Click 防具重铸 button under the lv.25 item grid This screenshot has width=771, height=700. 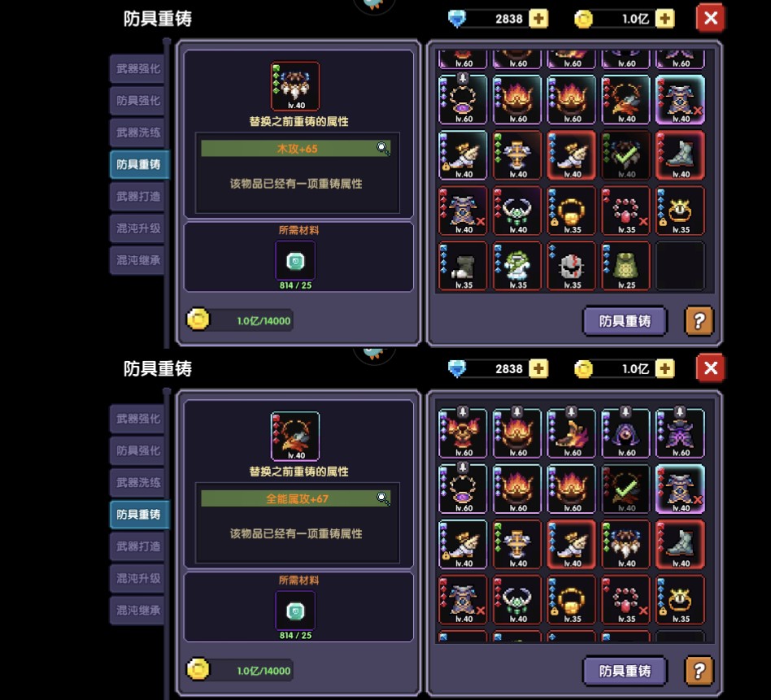625,321
